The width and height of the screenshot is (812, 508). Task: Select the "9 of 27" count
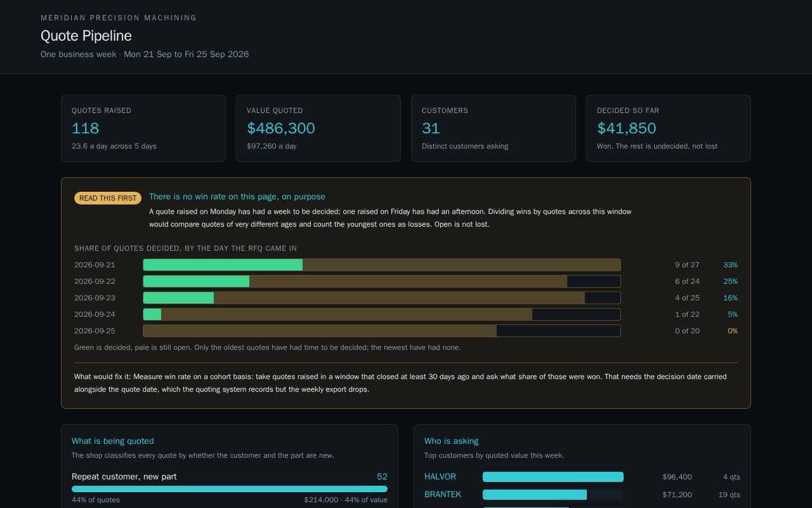(687, 265)
